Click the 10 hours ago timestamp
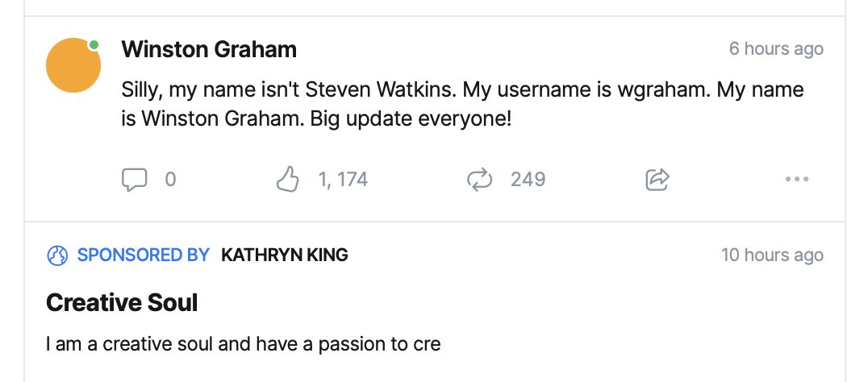 click(x=772, y=255)
